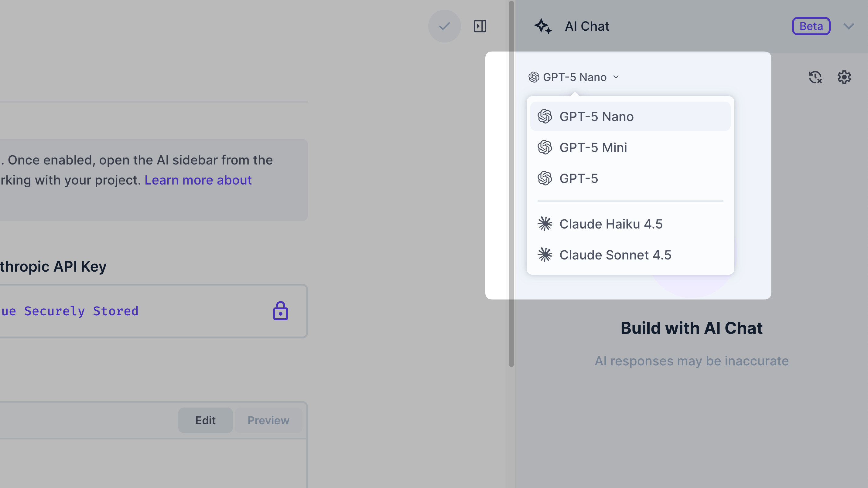
Task: Clear chat history using the clock-x icon
Action: (x=815, y=77)
